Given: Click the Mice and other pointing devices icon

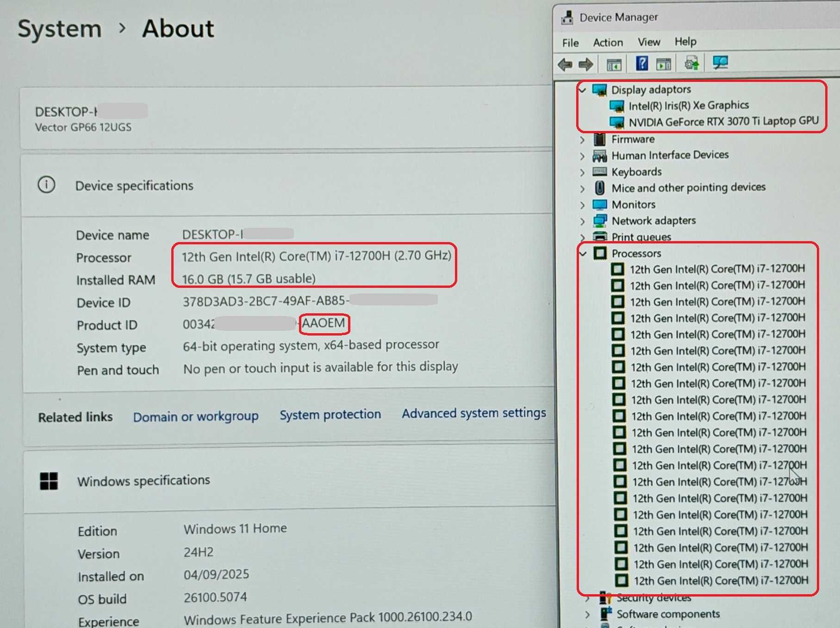Looking at the screenshot, I should pos(600,188).
